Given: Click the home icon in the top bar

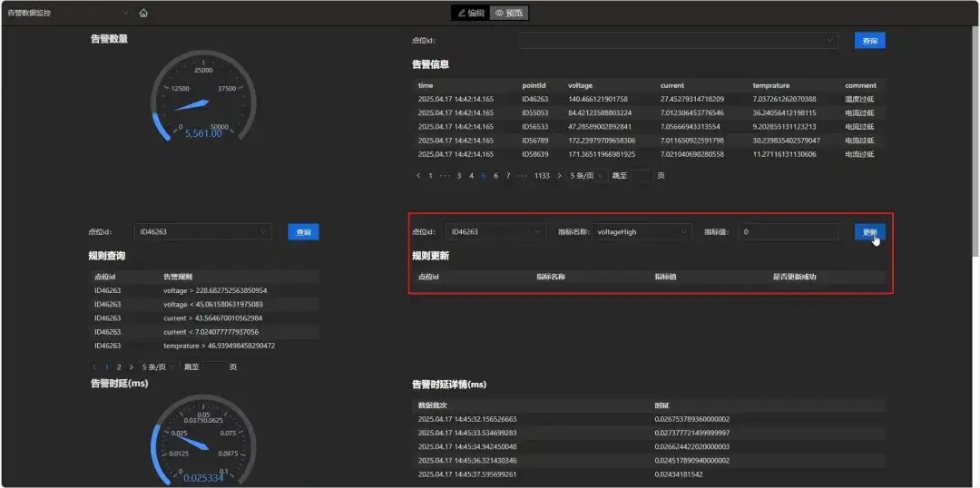Looking at the screenshot, I should [x=143, y=13].
